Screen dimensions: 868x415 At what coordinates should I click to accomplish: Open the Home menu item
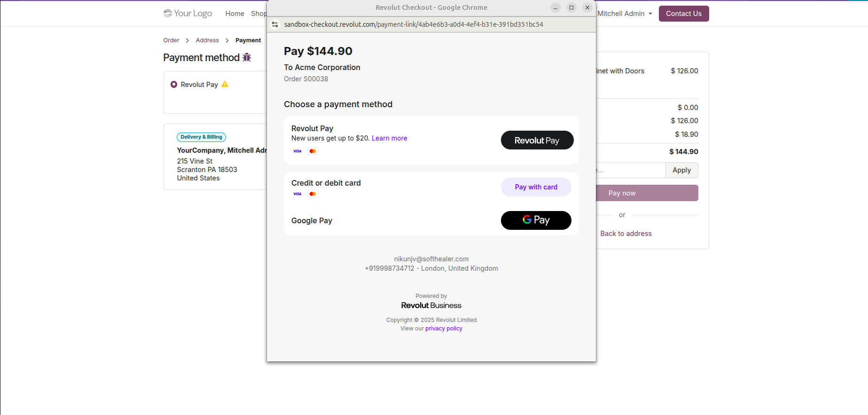pos(235,14)
